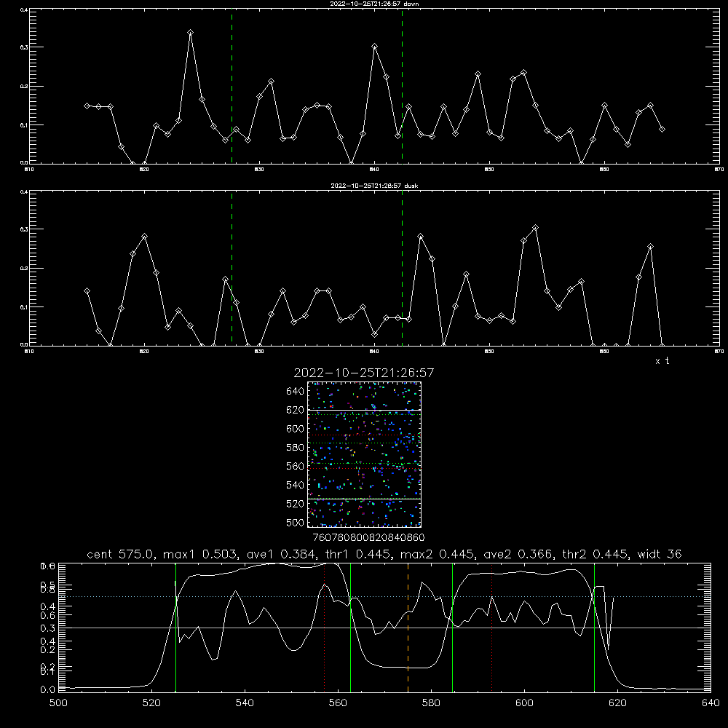
Task: Select the 'ave2 0.366' readout
Action: (518, 554)
